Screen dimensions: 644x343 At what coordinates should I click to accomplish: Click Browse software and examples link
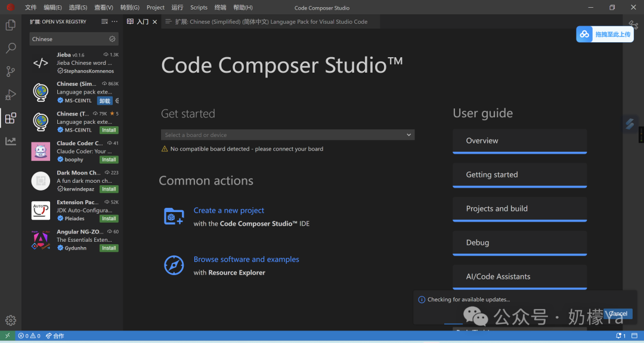click(x=246, y=259)
